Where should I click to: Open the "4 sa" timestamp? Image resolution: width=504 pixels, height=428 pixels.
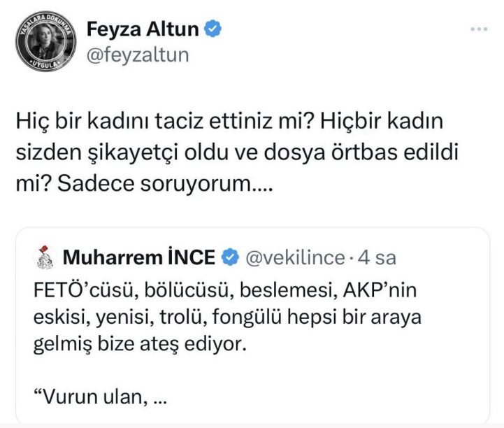pos(377,258)
